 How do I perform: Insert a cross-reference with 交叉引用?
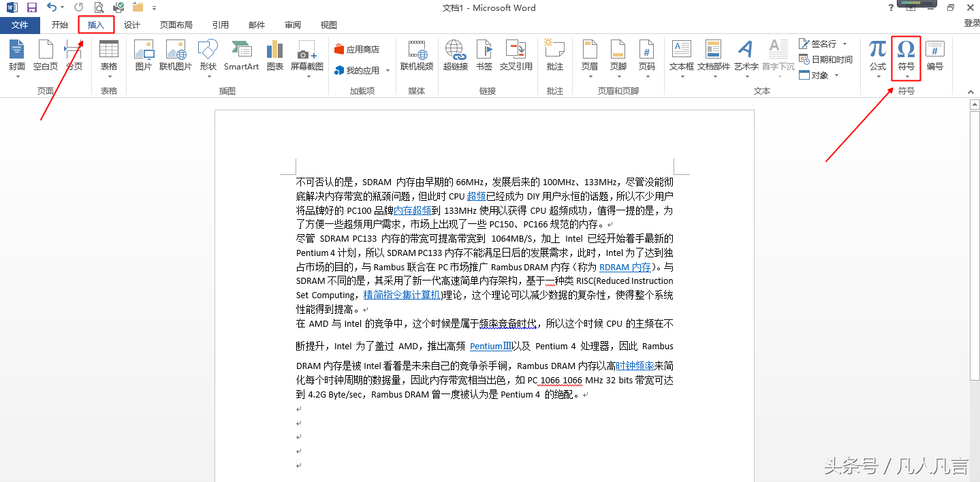pyautogui.click(x=516, y=55)
